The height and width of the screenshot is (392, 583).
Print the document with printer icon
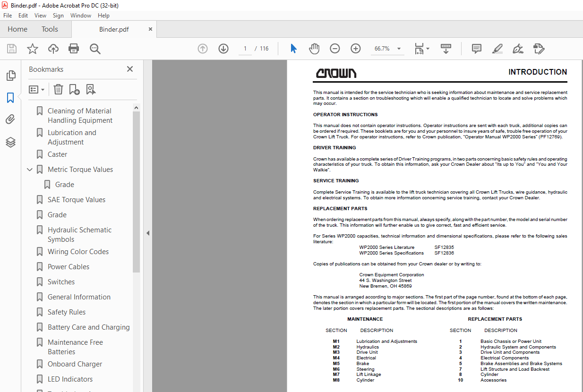tap(74, 49)
